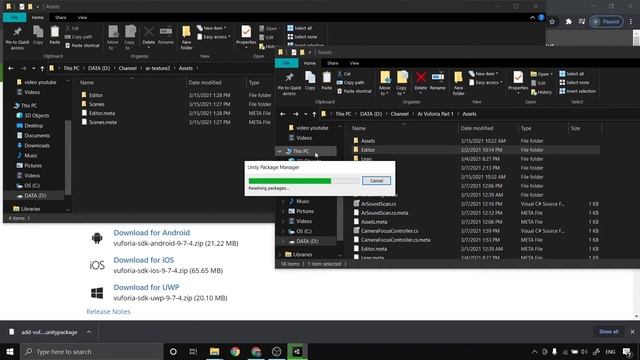Select CameraFocusController.cs file in front Explorer
Image resolution: width=640 pixels, height=360 pixels.
[389, 231]
